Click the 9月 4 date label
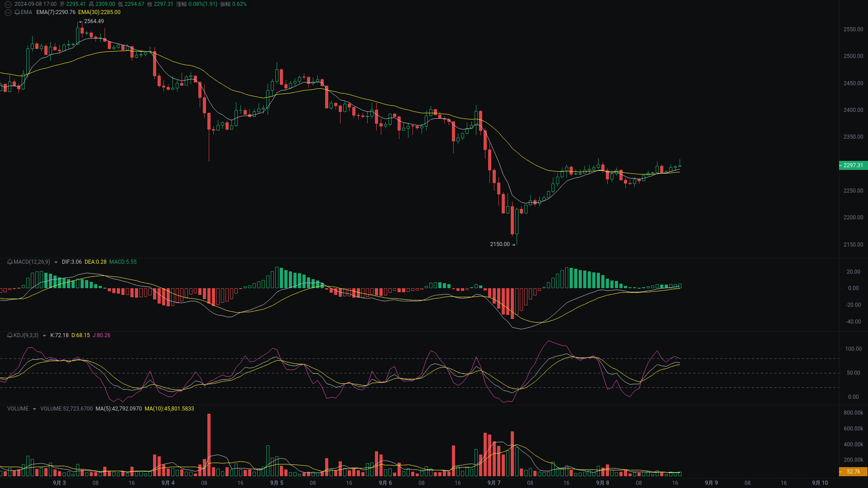Viewport: 868px width, 488px height. point(168,483)
